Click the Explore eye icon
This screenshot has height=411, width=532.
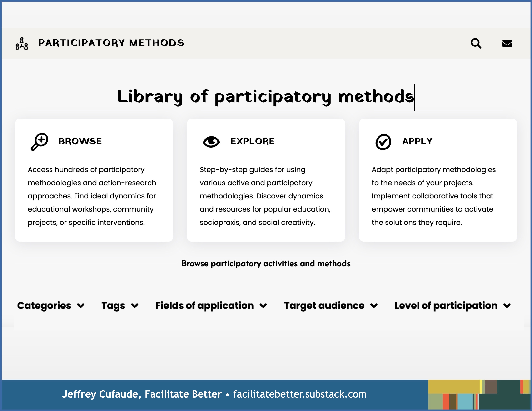(x=211, y=142)
